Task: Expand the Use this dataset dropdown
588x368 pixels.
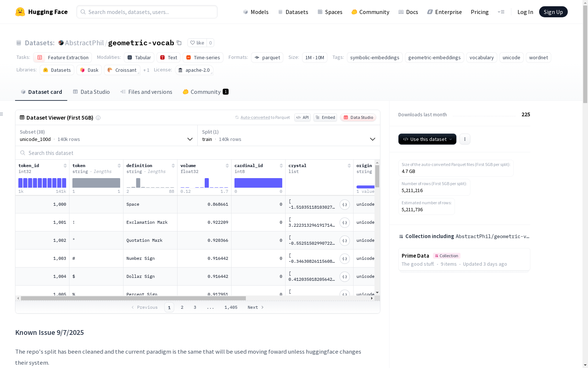Action: pyautogui.click(x=427, y=139)
